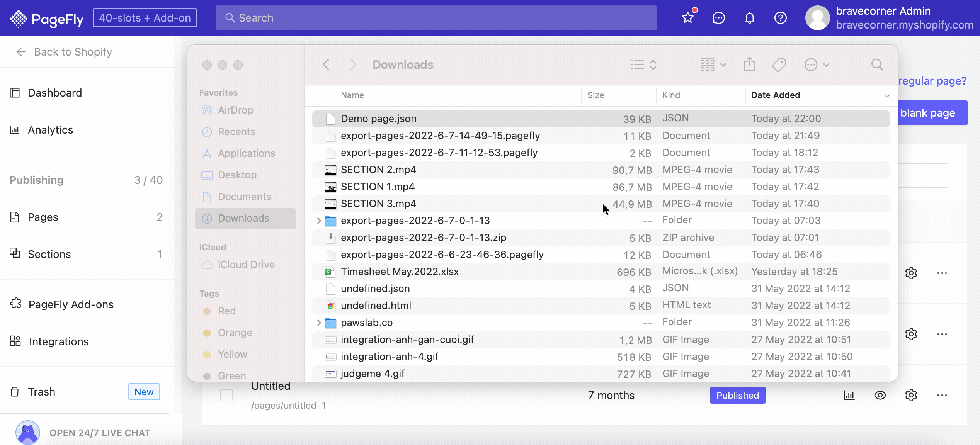Select Applications in Finder sidebar
Image resolution: width=980 pixels, height=445 pixels.
pyautogui.click(x=245, y=153)
